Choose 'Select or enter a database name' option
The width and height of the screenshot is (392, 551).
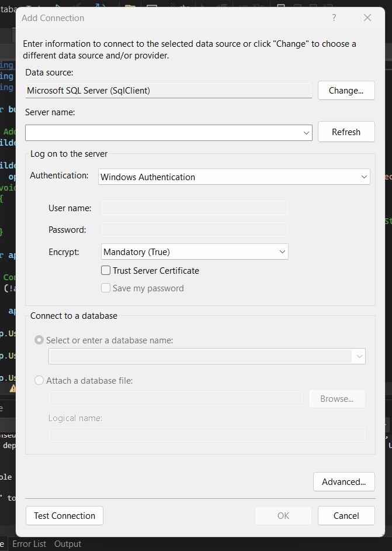point(39,340)
